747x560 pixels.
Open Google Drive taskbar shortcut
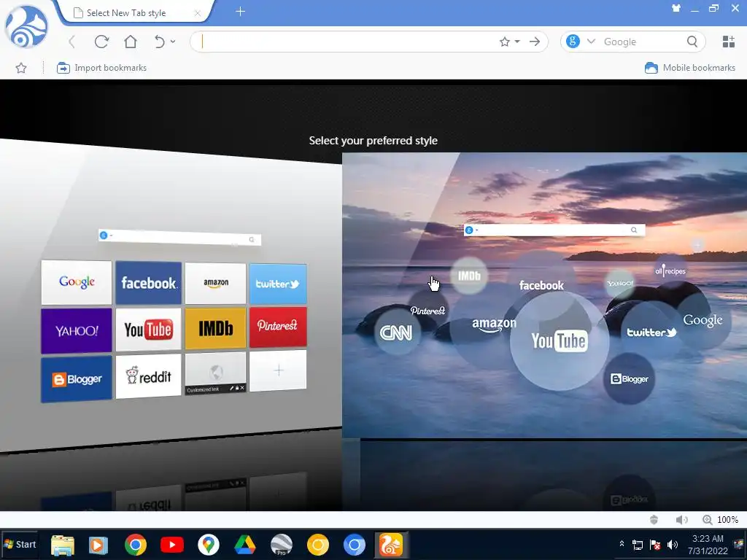245,545
